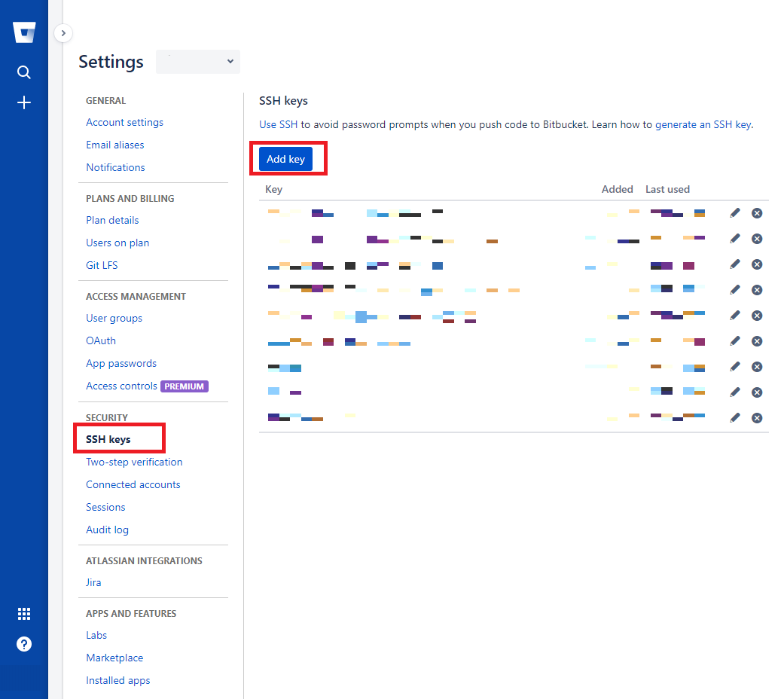Viewport: 784px width, 699px height.
Task: Delete the first SSH key using the X icon
Action: click(x=757, y=213)
